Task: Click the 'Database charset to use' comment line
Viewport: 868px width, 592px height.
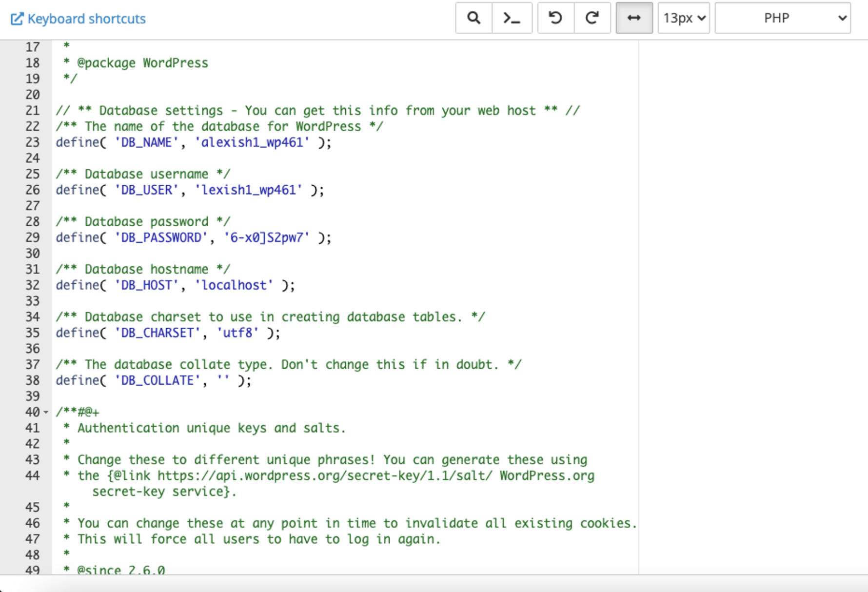Action: [270, 317]
